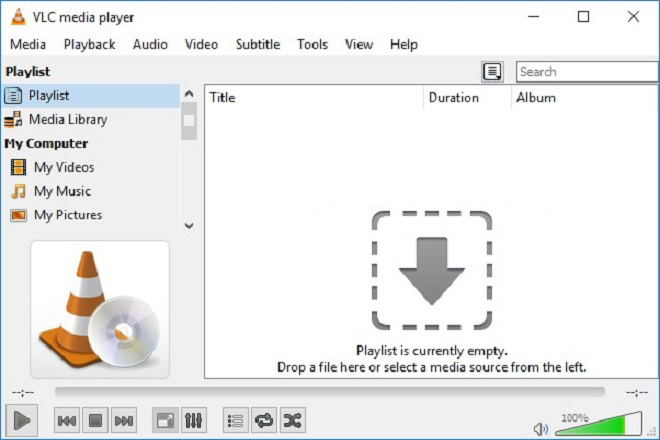Click the 'My Computer' section header
660x440 pixels.
point(46,144)
